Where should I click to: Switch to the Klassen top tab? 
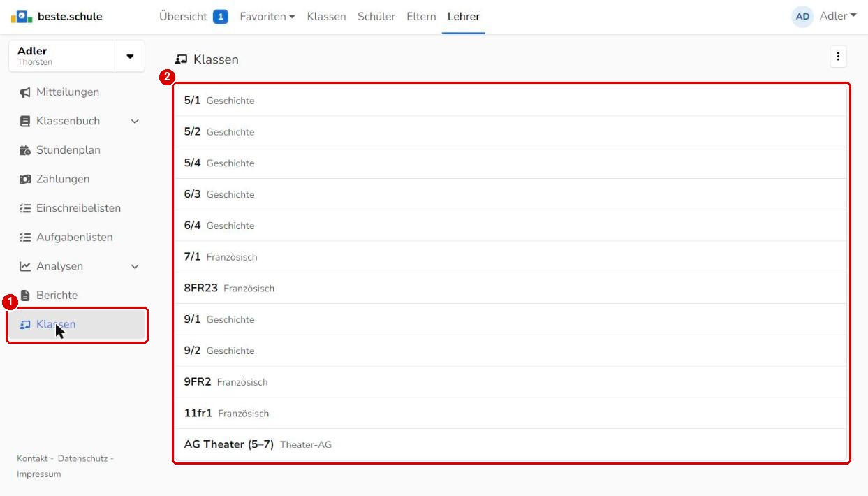coord(326,17)
